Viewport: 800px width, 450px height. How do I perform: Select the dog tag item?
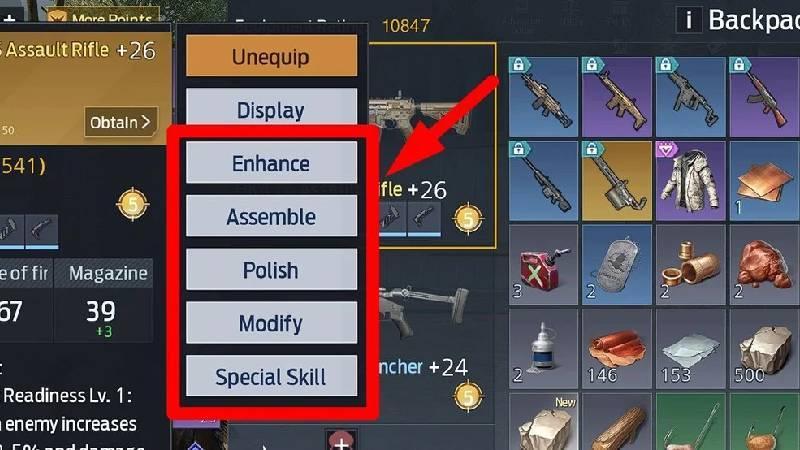click(x=616, y=265)
